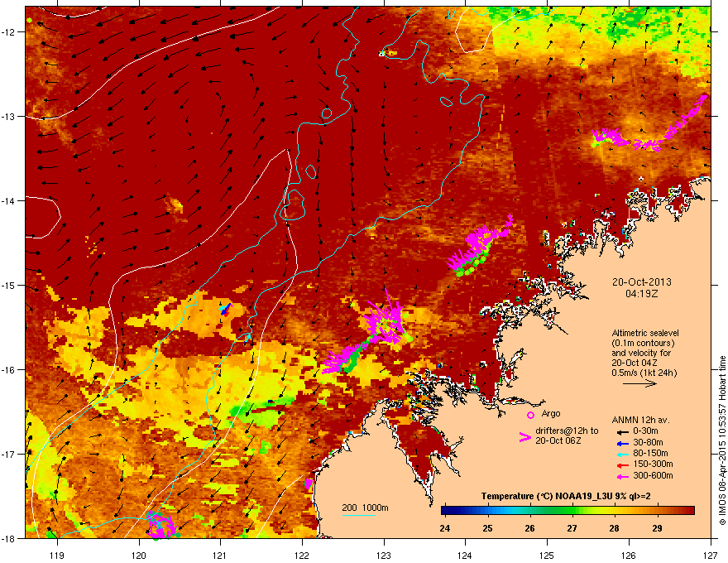Image resolution: width=728 pixels, height=563 pixels.
Task: Click the '200 1000m' isobath label
Action: 365,508
